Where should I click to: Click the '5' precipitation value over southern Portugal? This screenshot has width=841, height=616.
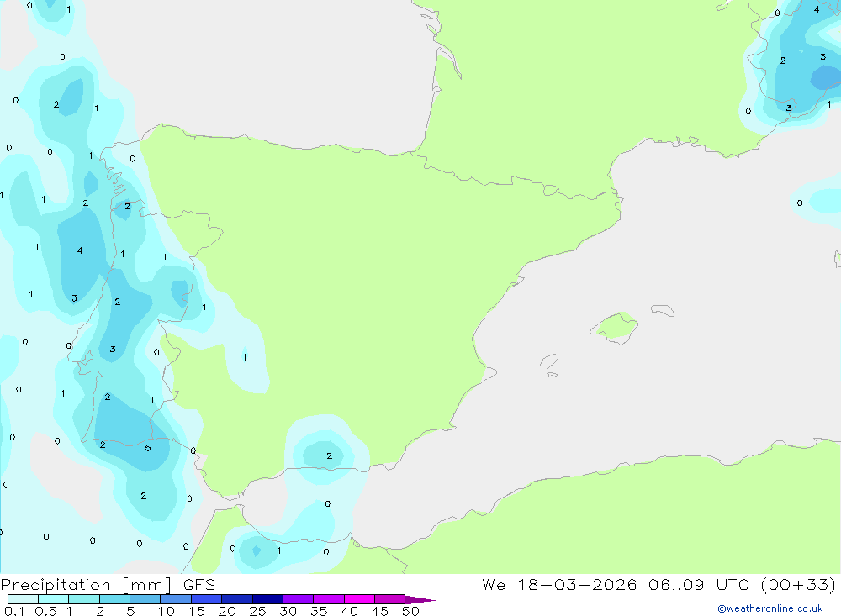148,448
